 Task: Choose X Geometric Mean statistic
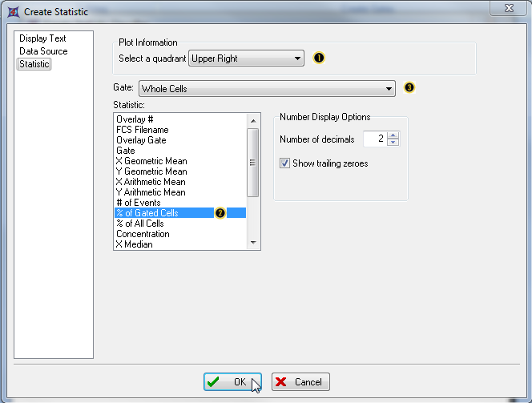coord(180,161)
